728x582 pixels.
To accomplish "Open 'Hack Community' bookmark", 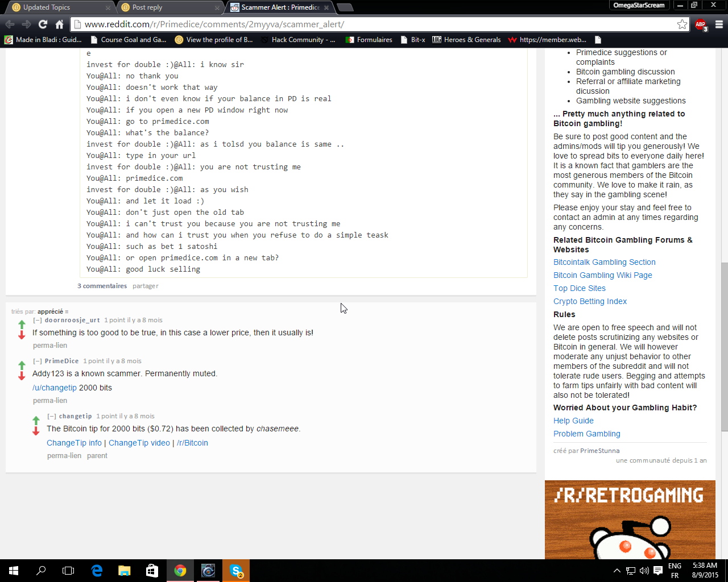I will point(297,40).
